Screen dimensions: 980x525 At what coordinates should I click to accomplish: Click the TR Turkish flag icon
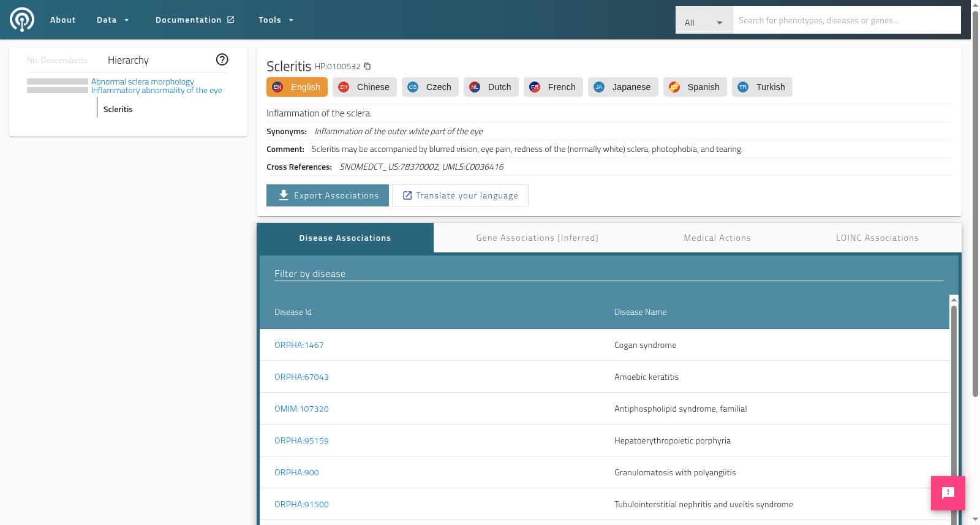tap(743, 87)
